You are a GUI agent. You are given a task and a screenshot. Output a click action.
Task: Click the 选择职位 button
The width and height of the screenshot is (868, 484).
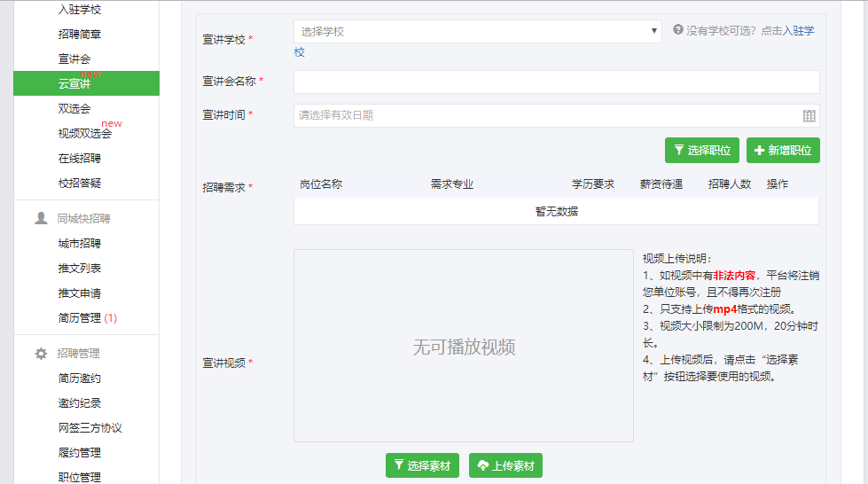point(701,151)
